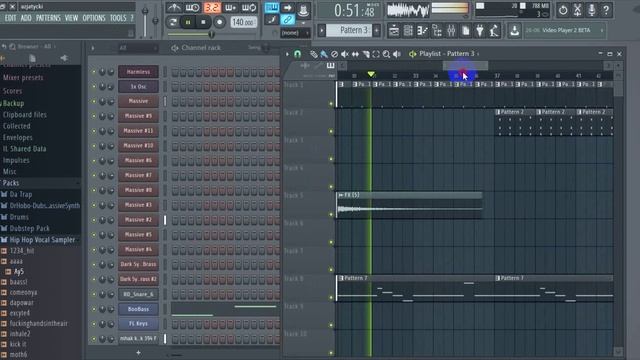This screenshot has width=640, height=360.
Task: Open the channel rack view icon
Action: tap(408, 31)
